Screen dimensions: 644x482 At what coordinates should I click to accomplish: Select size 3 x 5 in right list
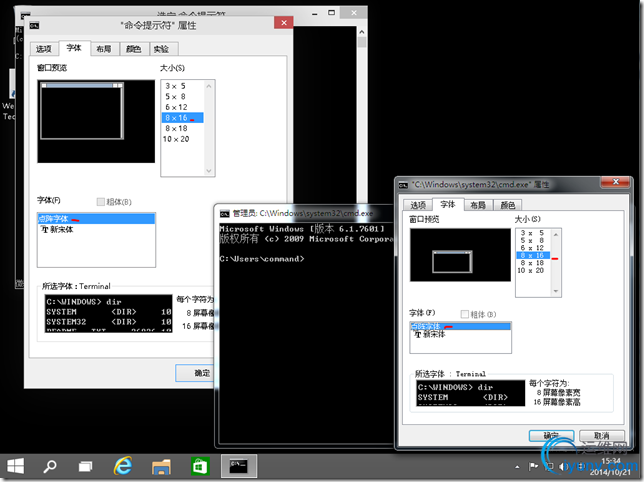533,233
